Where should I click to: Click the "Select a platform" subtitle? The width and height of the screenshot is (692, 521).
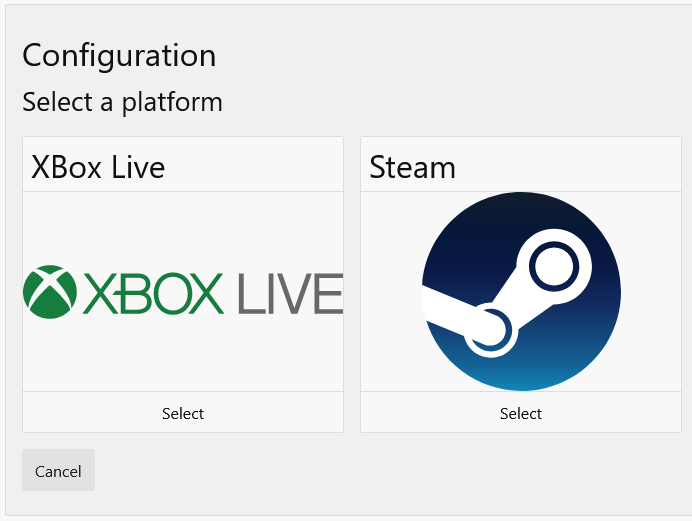pyautogui.click(x=122, y=102)
